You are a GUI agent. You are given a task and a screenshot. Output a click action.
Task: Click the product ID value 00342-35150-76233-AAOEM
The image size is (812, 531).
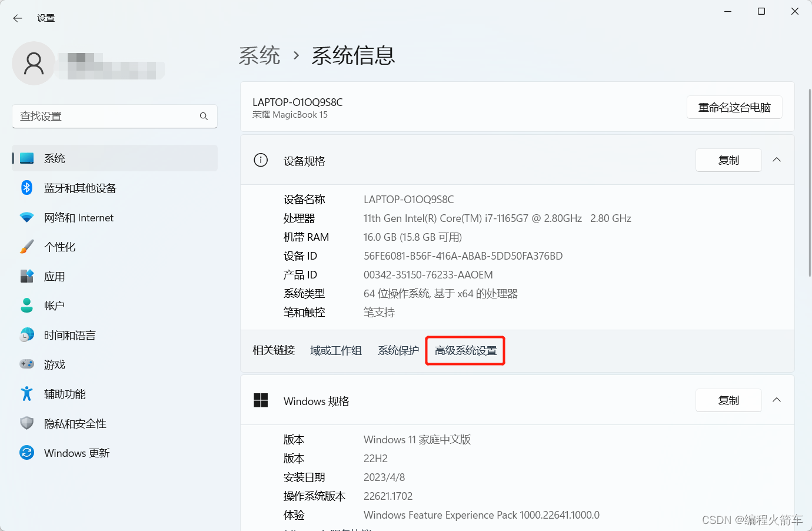pyautogui.click(x=428, y=275)
